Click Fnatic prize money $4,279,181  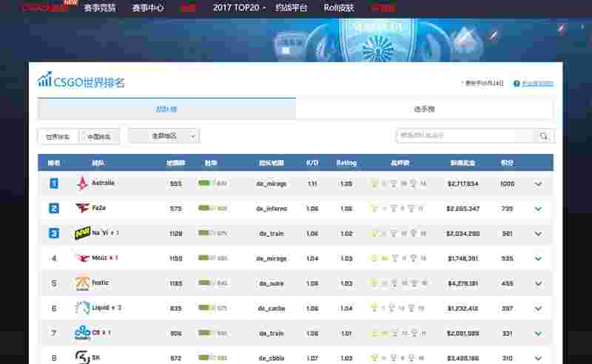click(463, 283)
